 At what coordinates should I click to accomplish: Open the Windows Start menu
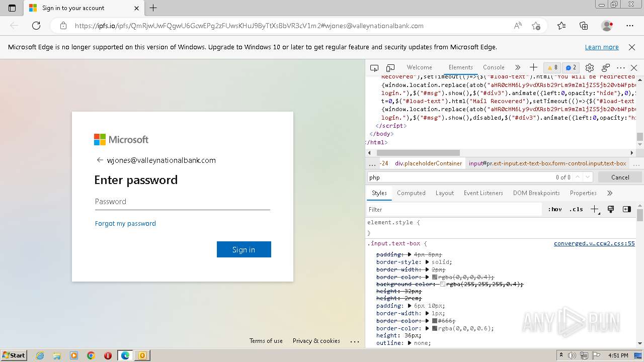coord(14,355)
